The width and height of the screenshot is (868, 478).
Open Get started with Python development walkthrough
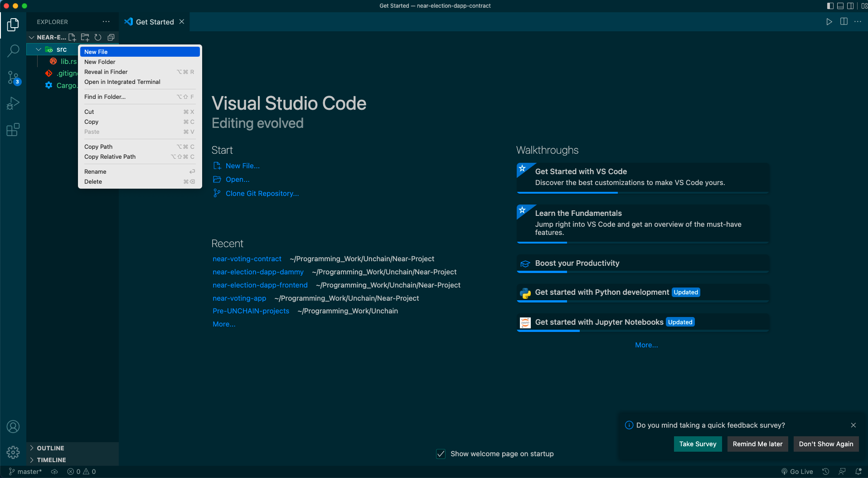tap(643, 293)
